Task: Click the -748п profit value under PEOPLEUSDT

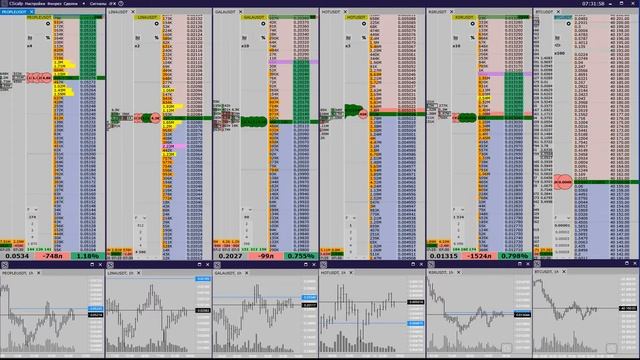Action: (x=53, y=256)
